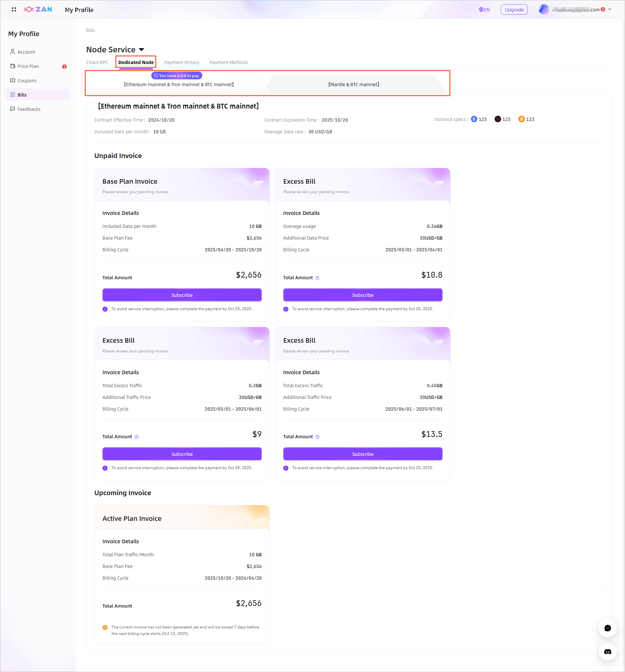Viewport: 625px width, 672px height.
Task: Open the chat support bubble icon
Action: (x=607, y=628)
